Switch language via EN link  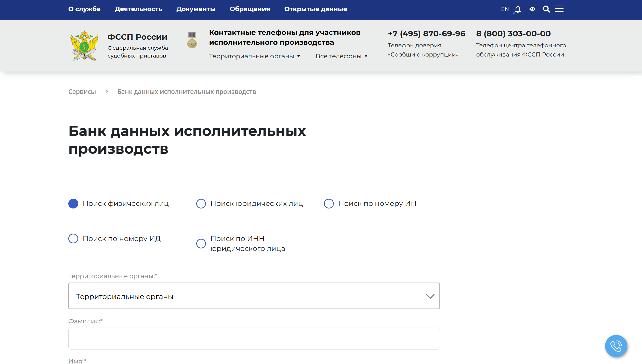pyautogui.click(x=505, y=9)
